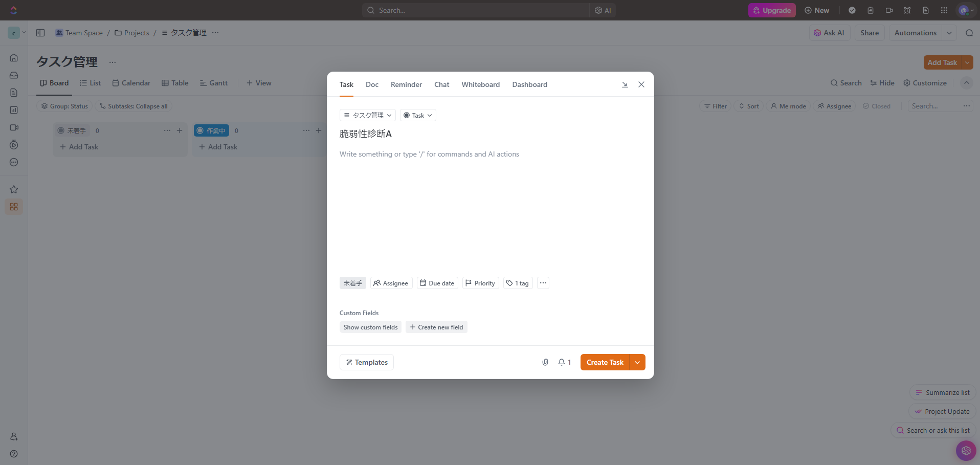This screenshot has width=980, height=465.
Task: Toggle Subtasks: Collapse all option
Action: pyautogui.click(x=133, y=106)
